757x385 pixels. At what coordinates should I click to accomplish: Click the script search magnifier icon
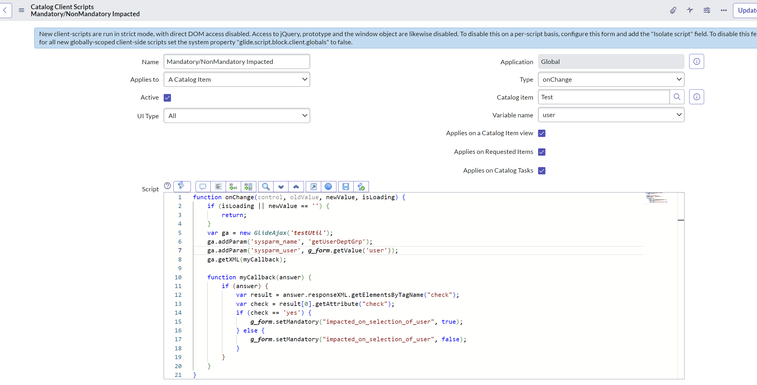(x=266, y=186)
